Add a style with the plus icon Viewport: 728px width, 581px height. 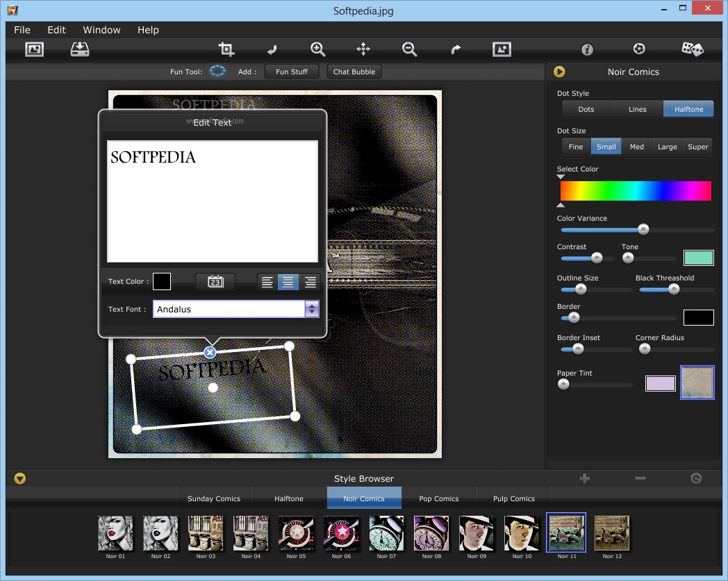(x=584, y=478)
